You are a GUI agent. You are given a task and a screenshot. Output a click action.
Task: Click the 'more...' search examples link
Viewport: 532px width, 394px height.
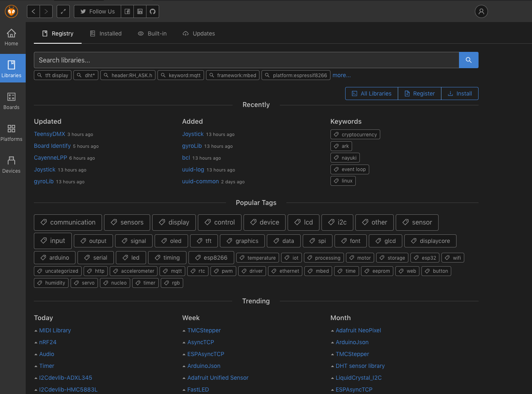341,76
